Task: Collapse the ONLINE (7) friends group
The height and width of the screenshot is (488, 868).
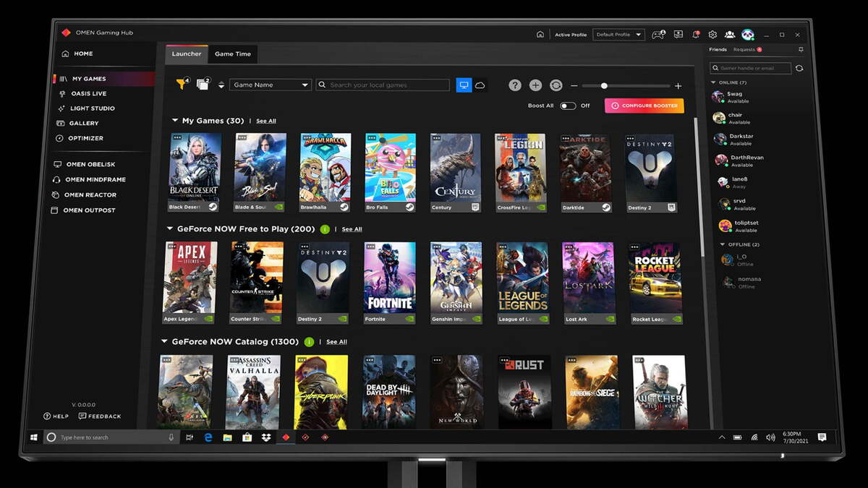Action: (x=714, y=82)
